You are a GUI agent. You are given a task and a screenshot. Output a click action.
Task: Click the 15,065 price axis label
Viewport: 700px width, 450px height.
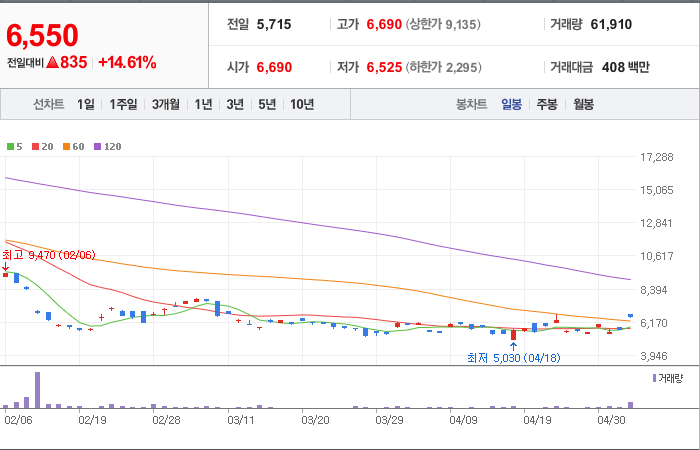[x=656, y=190]
